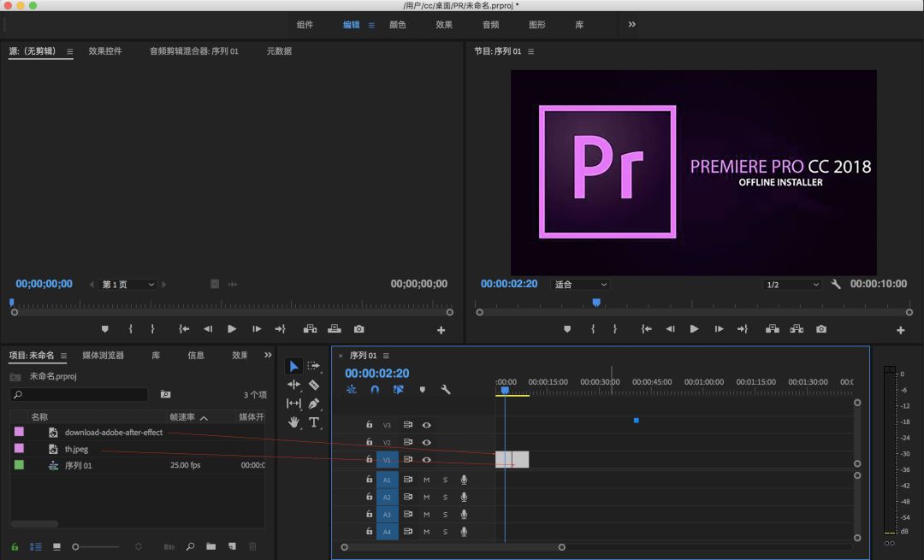Pick the Ripple Edit tool
924x560 pixels.
click(293, 385)
